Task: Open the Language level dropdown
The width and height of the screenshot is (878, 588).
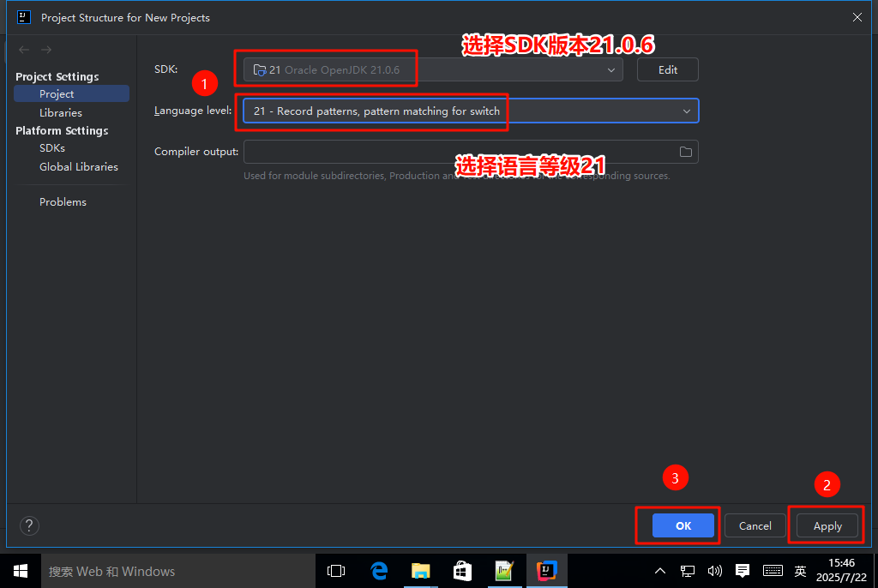Action: [x=471, y=111]
